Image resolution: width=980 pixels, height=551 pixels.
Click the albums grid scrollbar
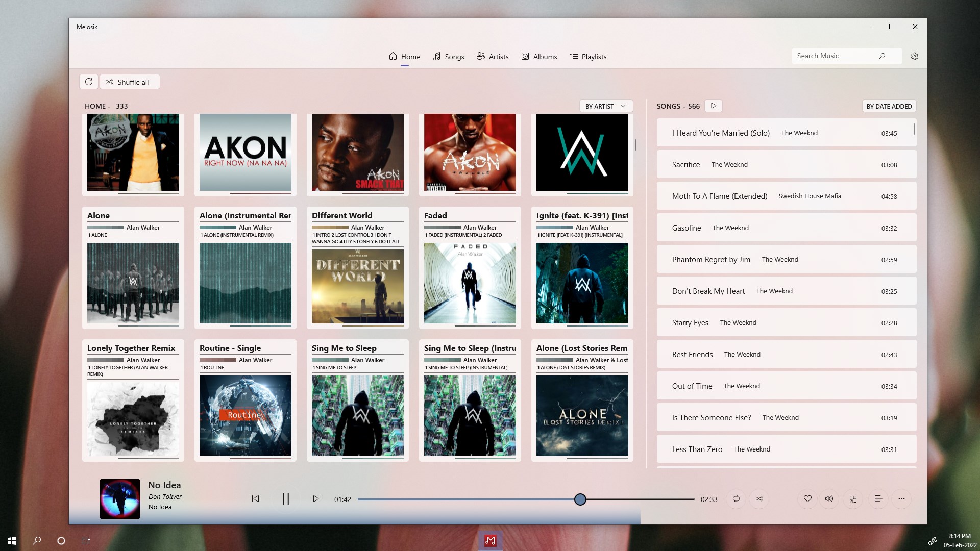[636, 145]
